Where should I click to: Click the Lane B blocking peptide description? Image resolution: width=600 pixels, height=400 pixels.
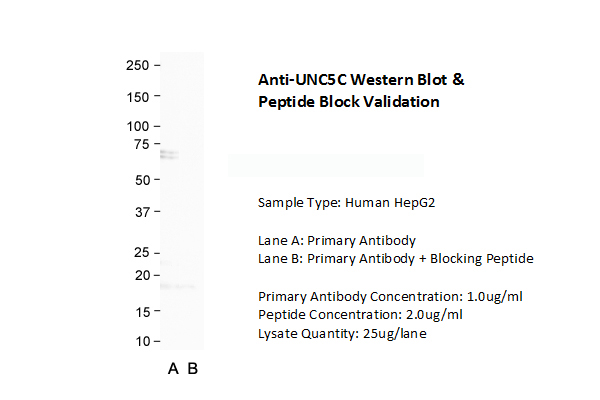(x=395, y=259)
